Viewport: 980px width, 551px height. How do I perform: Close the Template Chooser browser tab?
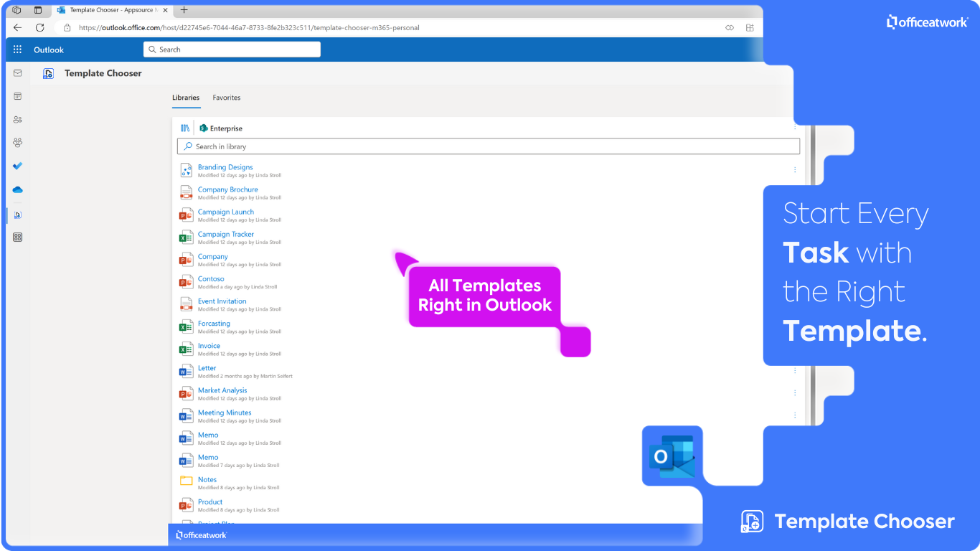click(x=166, y=10)
